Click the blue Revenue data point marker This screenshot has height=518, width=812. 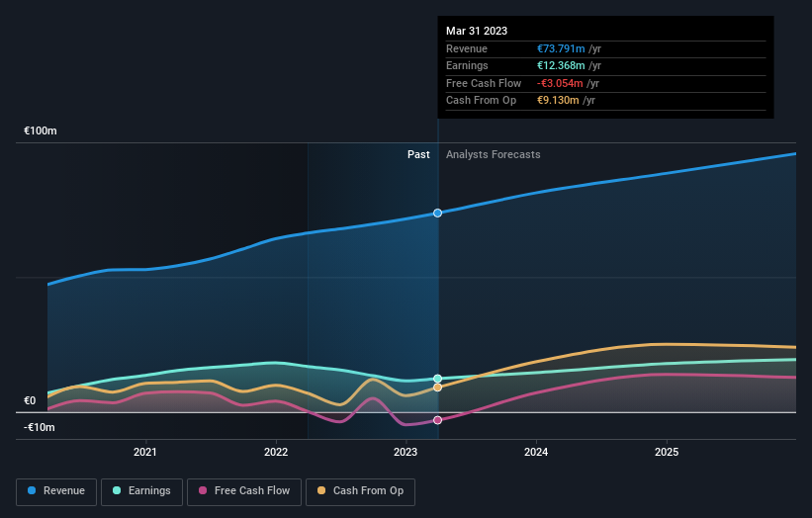437,214
